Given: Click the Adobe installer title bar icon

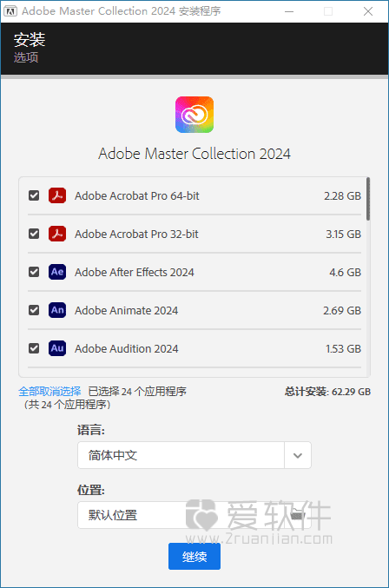Looking at the screenshot, I should coord(10,11).
